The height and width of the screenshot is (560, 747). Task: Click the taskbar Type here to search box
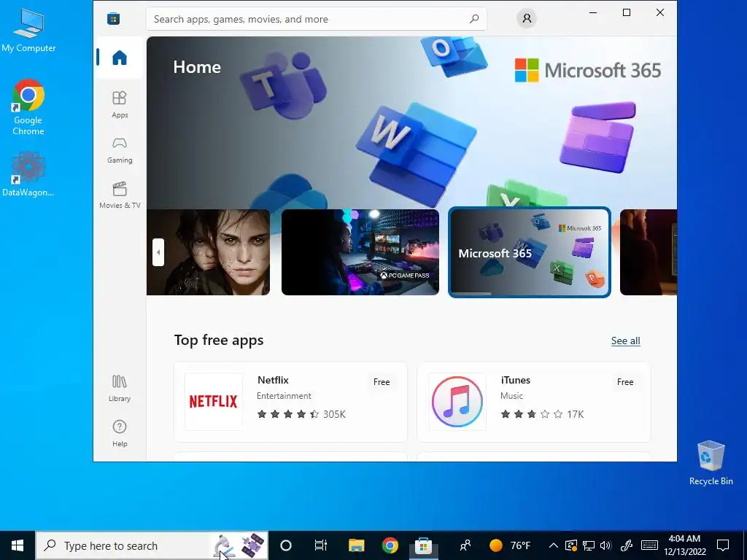click(152, 545)
